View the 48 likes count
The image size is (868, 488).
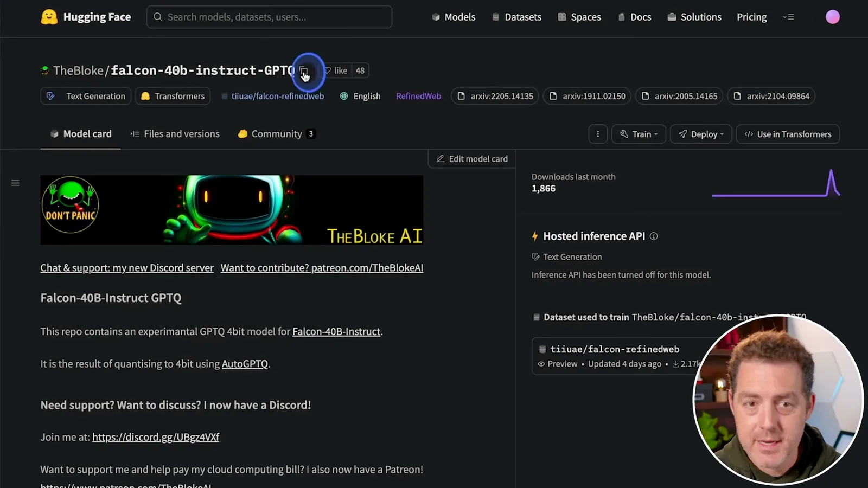360,70
